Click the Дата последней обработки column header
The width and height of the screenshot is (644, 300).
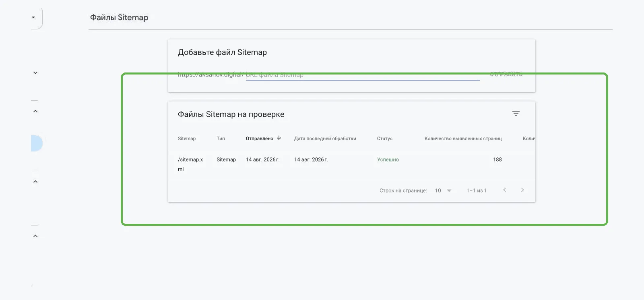tap(325, 139)
